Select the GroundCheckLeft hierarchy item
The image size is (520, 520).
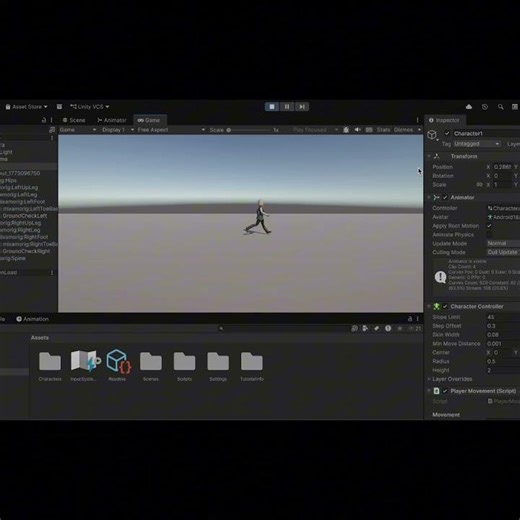[25, 216]
